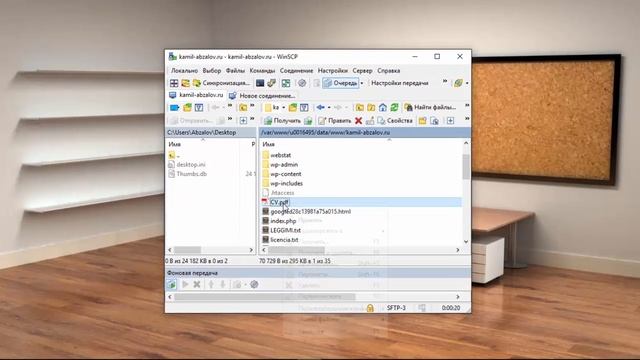The image size is (640, 360).
Task: Open the Настройки передачи transfer settings selector
Action: [x=400, y=83]
